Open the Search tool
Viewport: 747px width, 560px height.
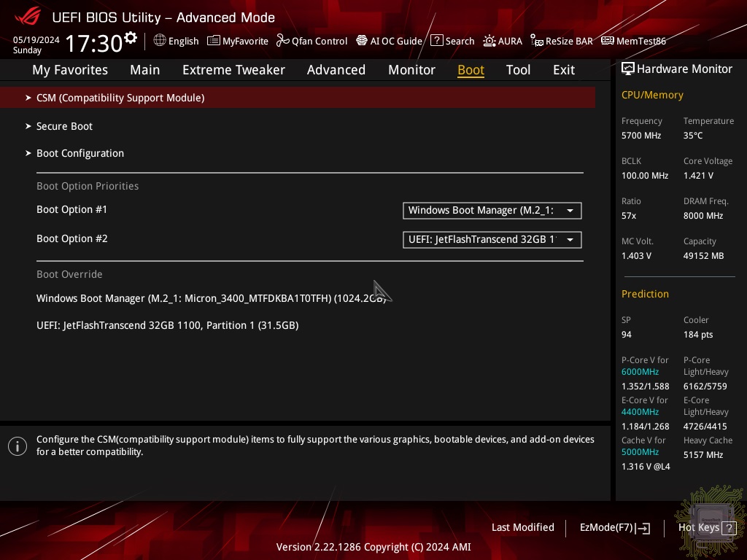[x=452, y=41]
